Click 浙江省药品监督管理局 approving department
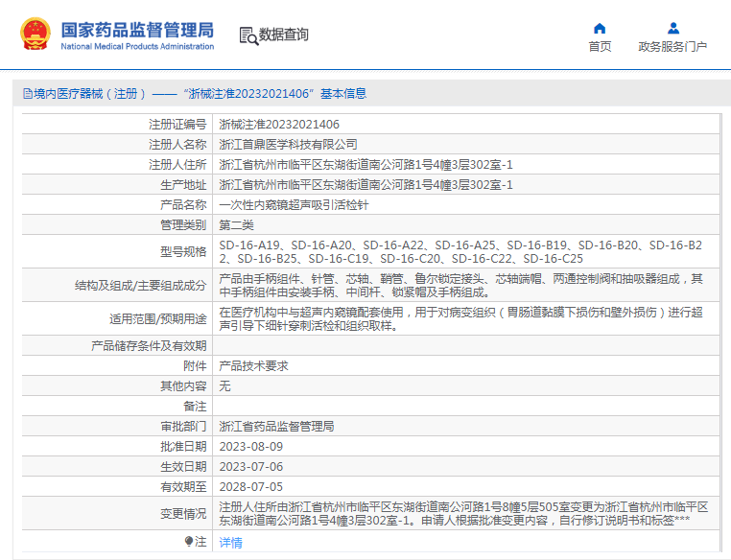 tap(276, 427)
